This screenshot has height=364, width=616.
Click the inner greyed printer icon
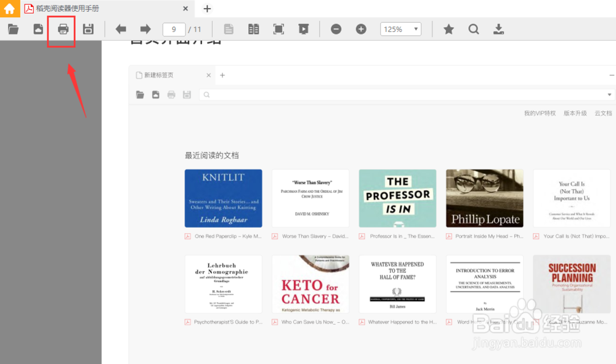(x=171, y=95)
